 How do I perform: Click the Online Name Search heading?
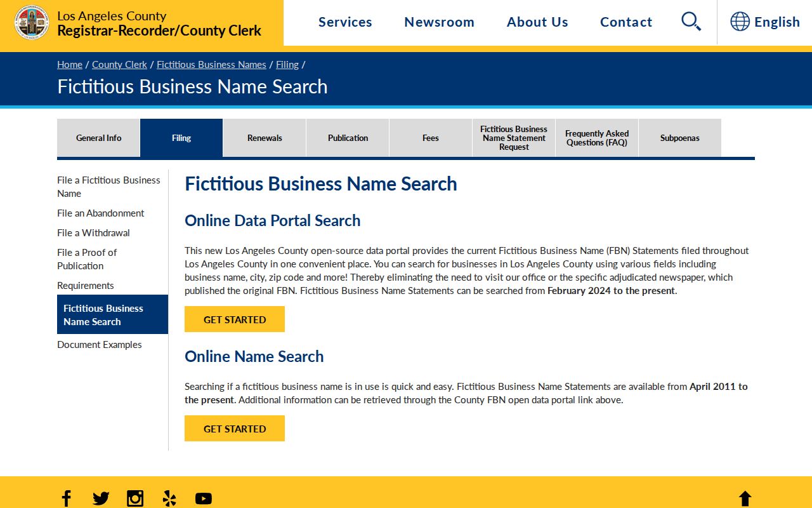pos(254,356)
